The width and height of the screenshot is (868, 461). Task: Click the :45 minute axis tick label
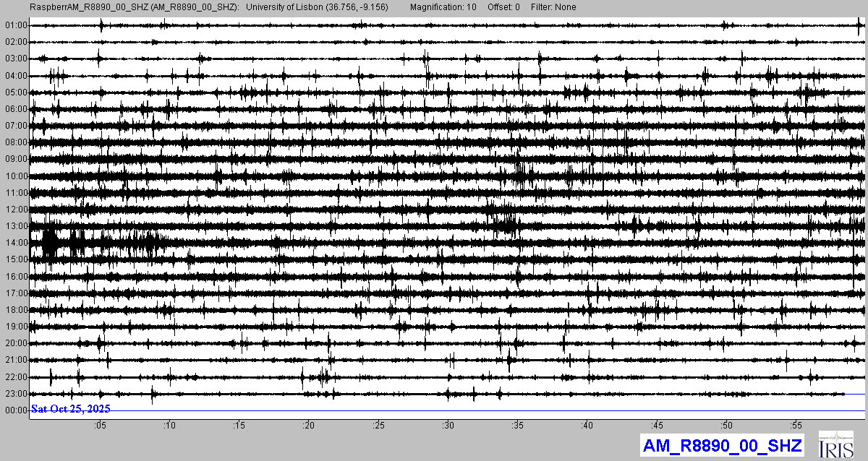(x=657, y=426)
